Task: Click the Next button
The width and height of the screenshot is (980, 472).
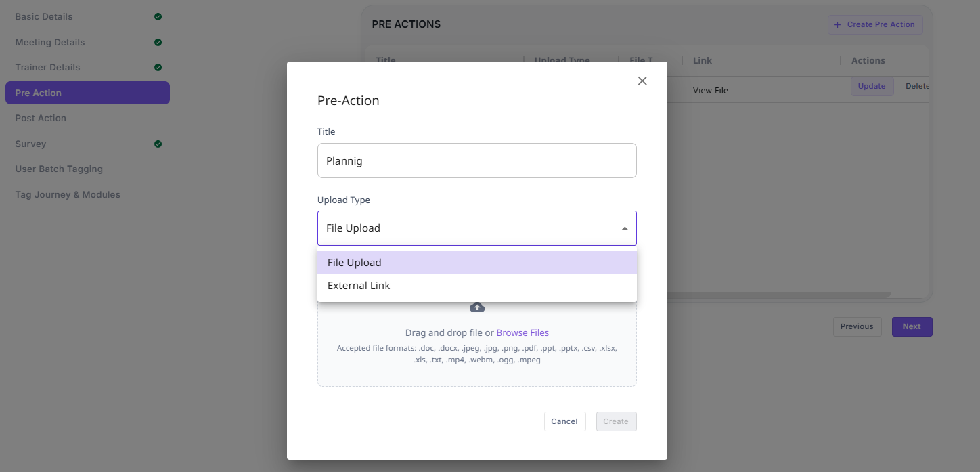Action: pyautogui.click(x=911, y=326)
